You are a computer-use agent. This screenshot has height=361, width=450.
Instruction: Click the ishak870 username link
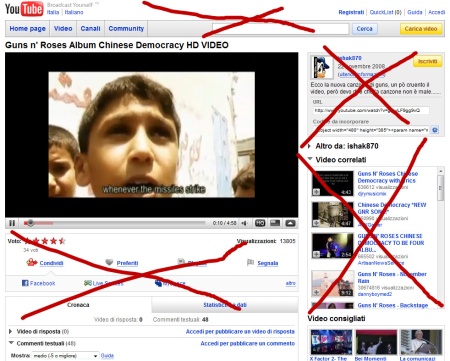click(349, 58)
